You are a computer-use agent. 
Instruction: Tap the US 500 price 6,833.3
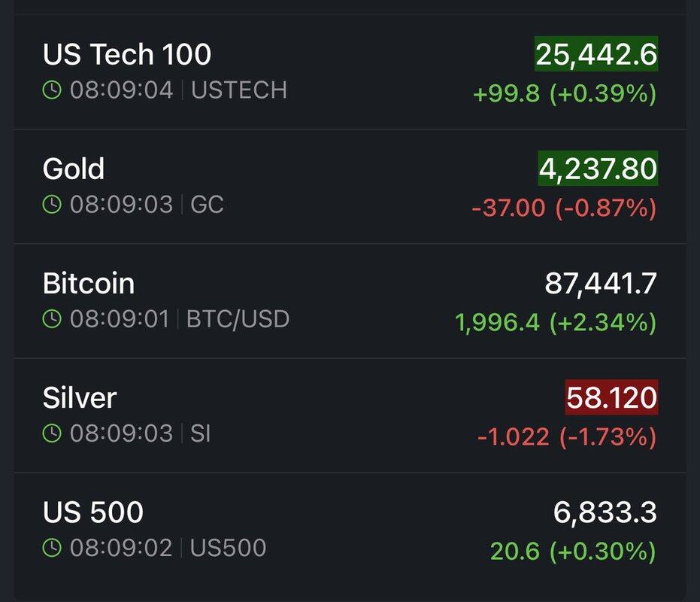click(605, 513)
